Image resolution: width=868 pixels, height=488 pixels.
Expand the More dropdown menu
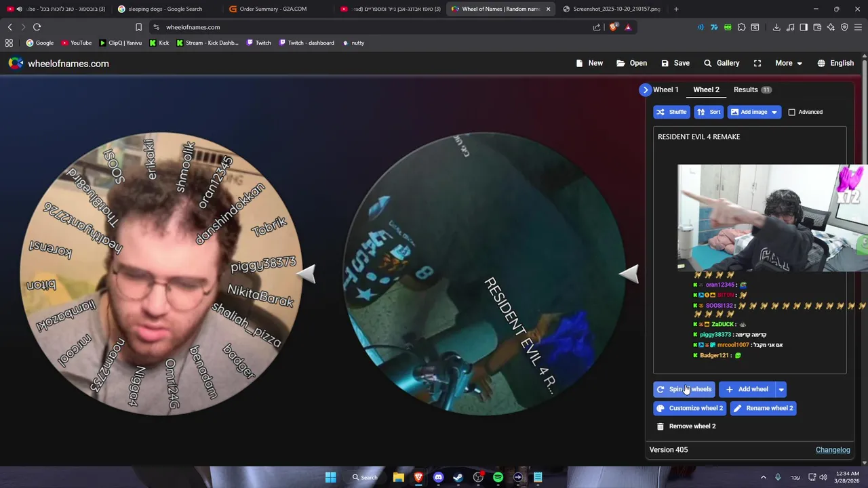pyautogui.click(x=789, y=63)
